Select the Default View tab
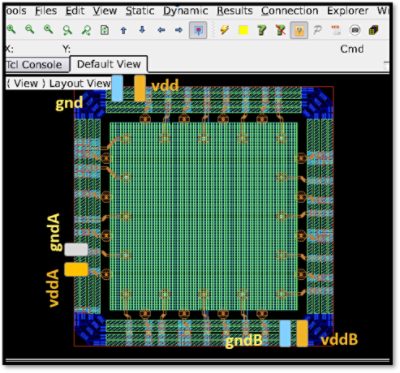The height and width of the screenshot is (373, 400). point(109,64)
